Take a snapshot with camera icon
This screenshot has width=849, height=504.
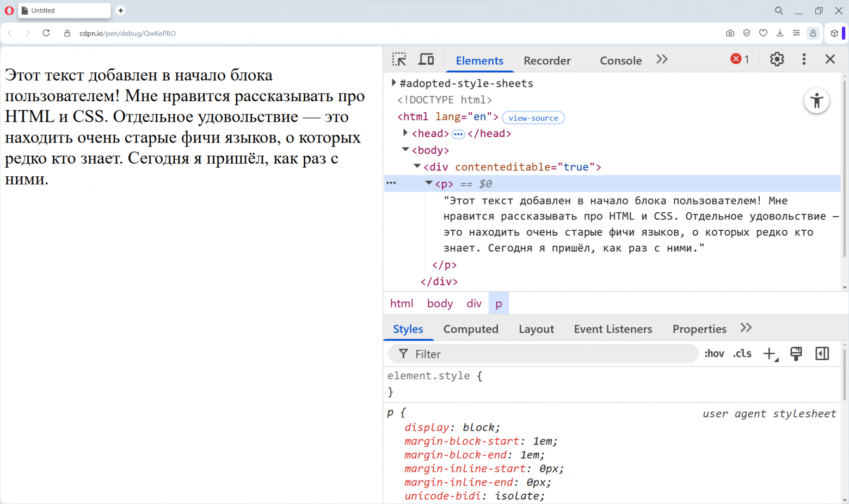click(730, 33)
